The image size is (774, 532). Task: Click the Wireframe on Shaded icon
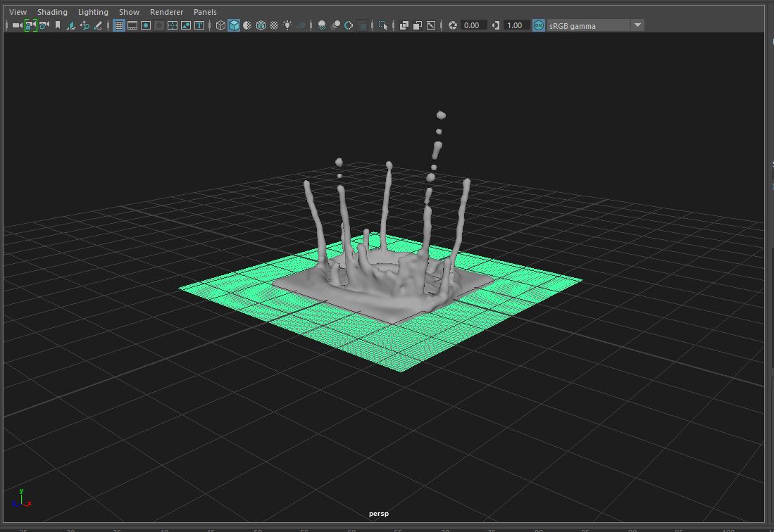pos(261,25)
